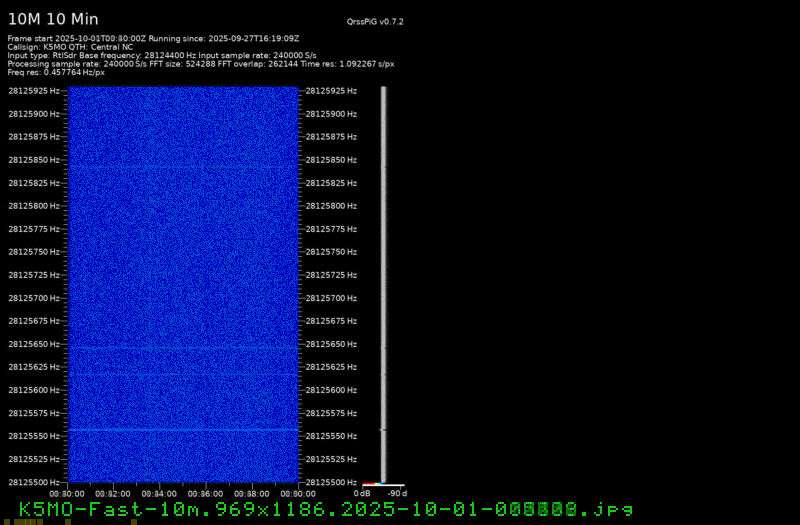Click the 00:88:00 time axis marker
The image size is (800, 525).
pyautogui.click(x=253, y=493)
